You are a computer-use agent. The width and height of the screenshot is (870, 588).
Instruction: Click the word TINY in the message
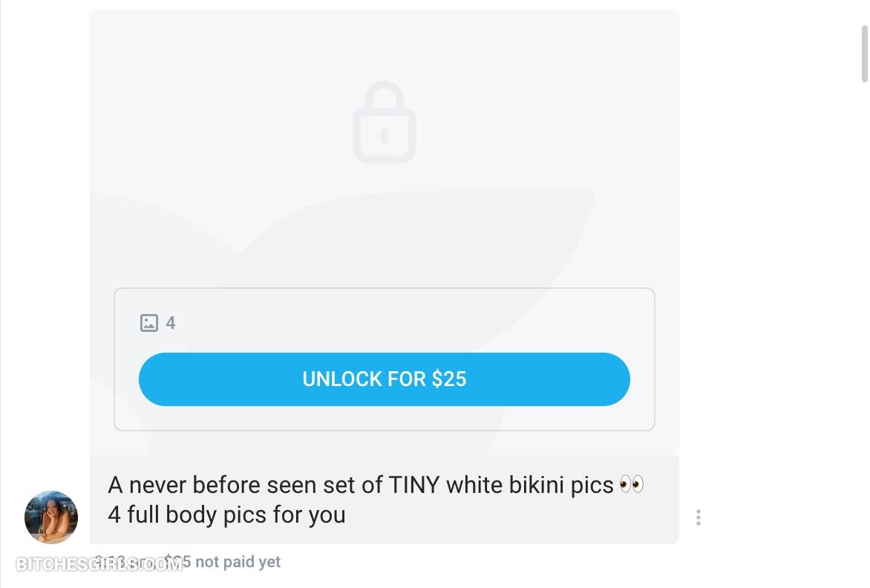414,485
